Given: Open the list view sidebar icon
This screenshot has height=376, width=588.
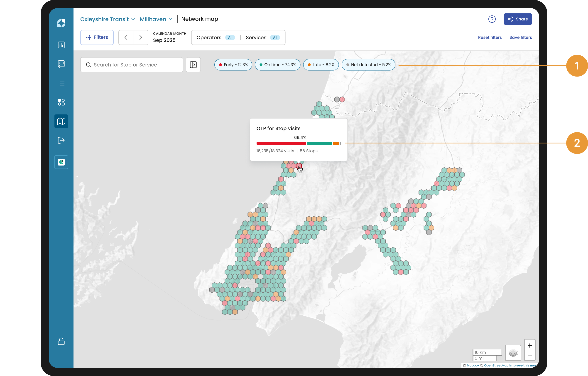Looking at the screenshot, I should (61, 83).
